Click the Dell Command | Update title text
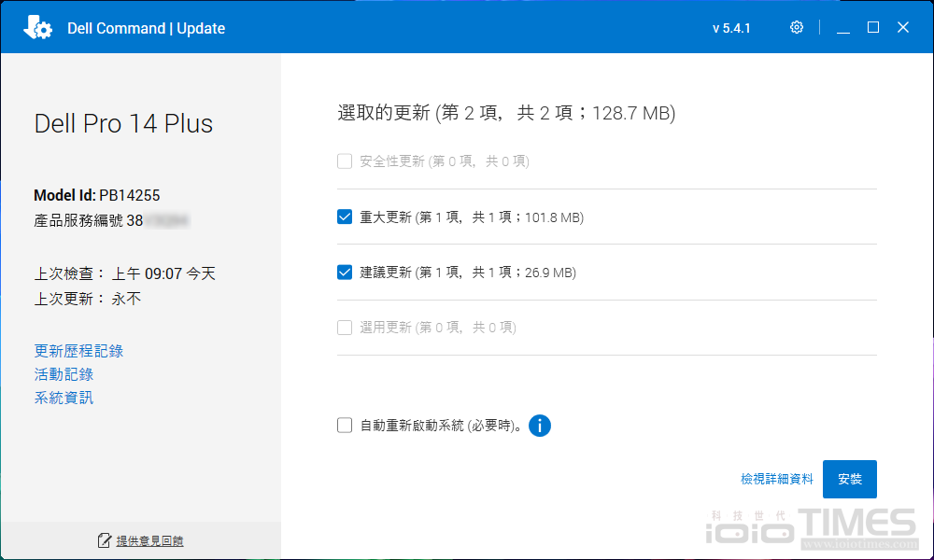The image size is (934, 560). point(146,28)
